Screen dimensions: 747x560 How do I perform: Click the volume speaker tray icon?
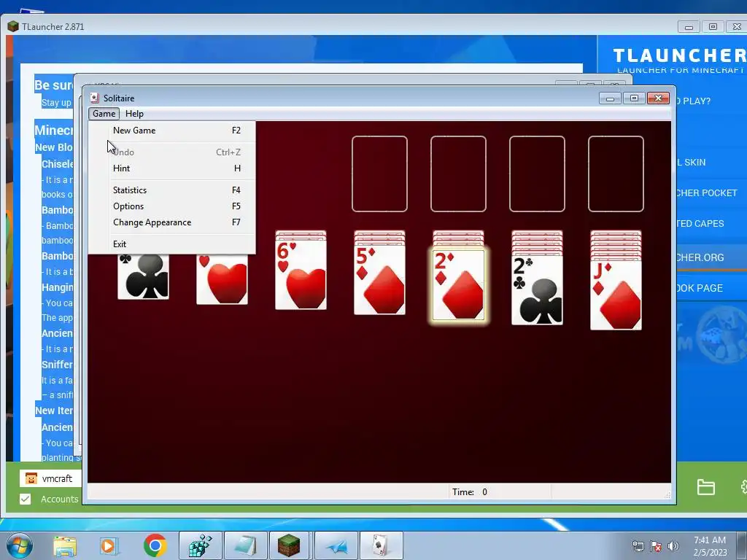click(673, 546)
